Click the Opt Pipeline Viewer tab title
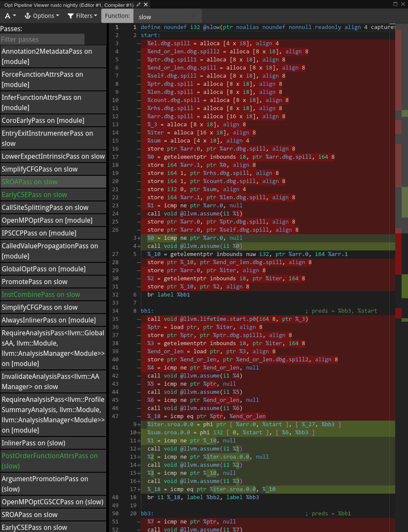The width and height of the screenshot is (408, 532). click(x=69, y=5)
